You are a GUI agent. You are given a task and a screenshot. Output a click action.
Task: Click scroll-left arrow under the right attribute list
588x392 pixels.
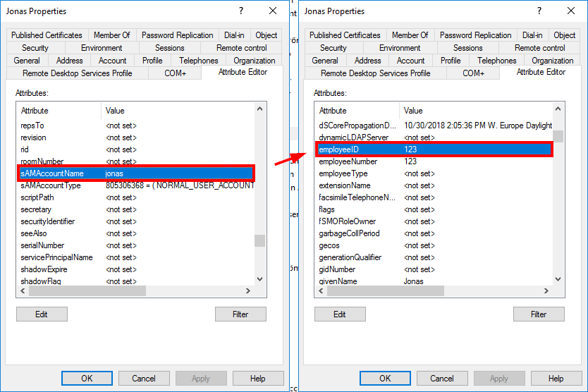coord(320,290)
